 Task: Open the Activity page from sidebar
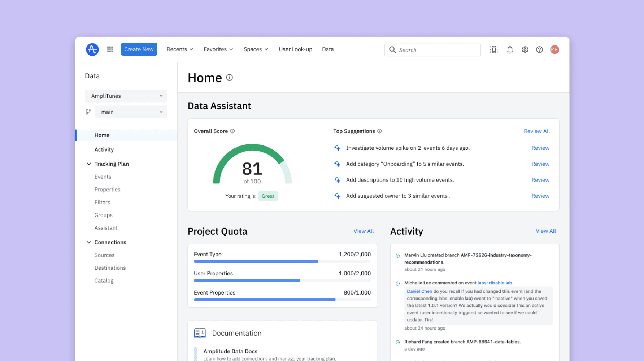point(104,149)
